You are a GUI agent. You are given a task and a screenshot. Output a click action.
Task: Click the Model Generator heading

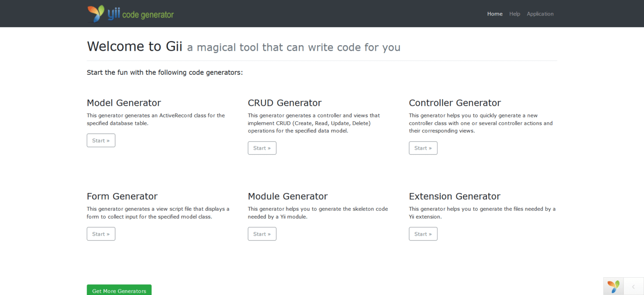point(124,103)
